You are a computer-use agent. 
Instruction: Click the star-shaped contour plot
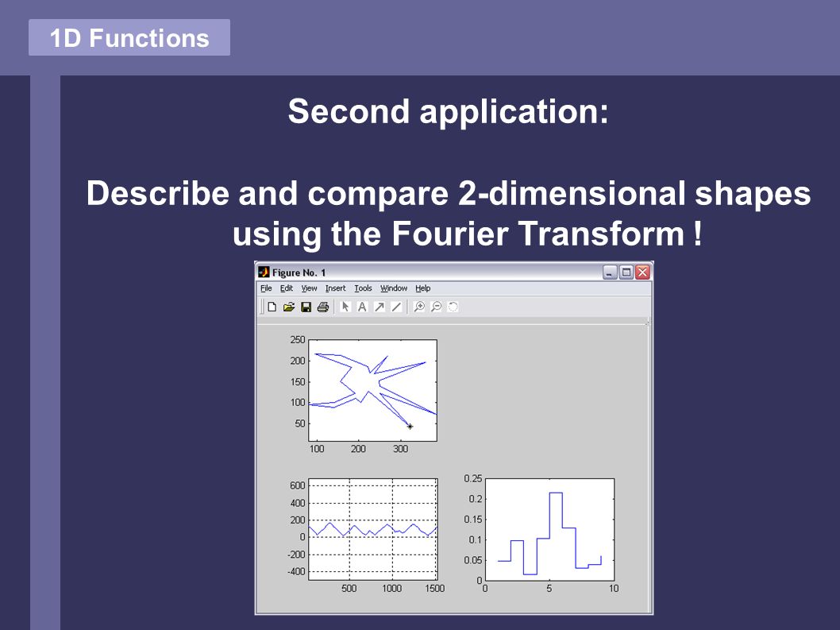[373, 390]
